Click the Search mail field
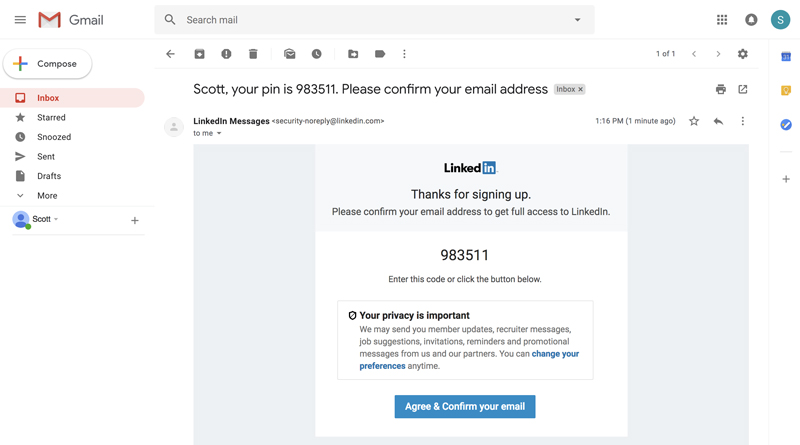Image resolution: width=800 pixels, height=445 pixels. click(370, 20)
